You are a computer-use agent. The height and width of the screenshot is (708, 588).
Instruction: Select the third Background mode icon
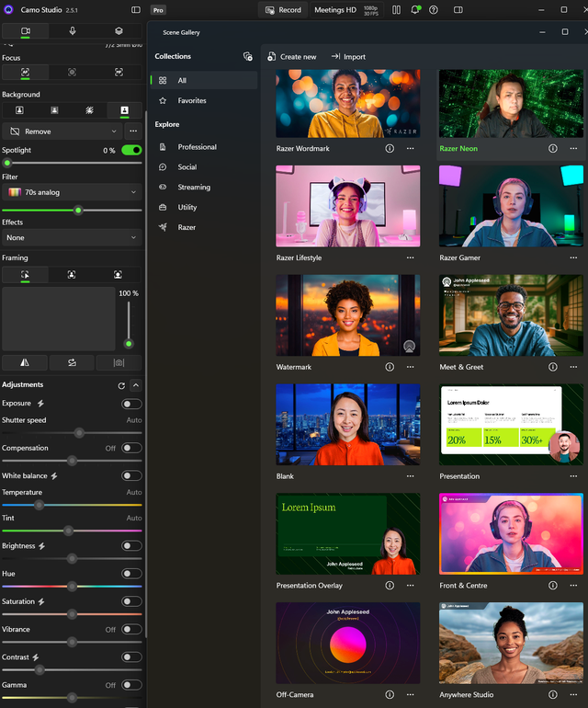click(89, 110)
